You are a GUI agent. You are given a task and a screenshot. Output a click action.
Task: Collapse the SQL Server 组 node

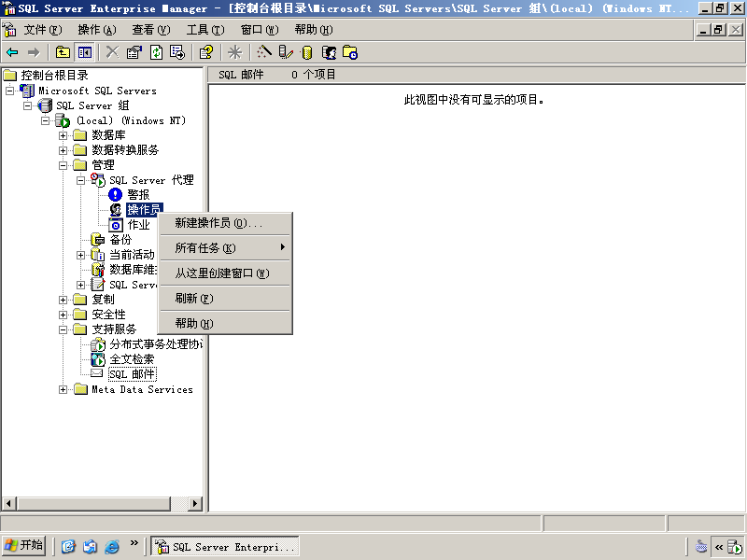(28, 105)
